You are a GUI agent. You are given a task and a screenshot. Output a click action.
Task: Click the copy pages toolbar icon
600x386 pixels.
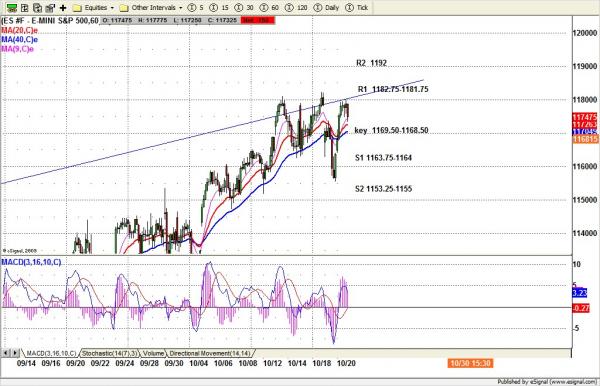coord(37,8)
